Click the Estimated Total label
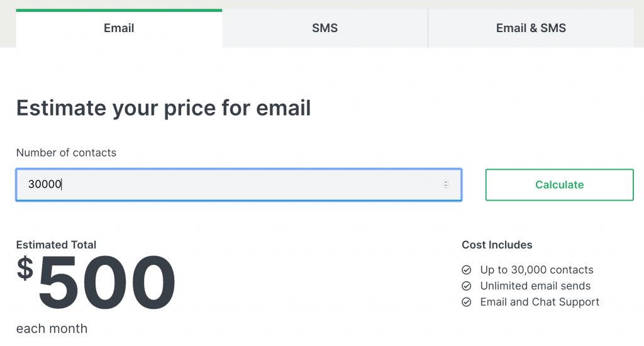This screenshot has height=346, width=644. pos(56,245)
